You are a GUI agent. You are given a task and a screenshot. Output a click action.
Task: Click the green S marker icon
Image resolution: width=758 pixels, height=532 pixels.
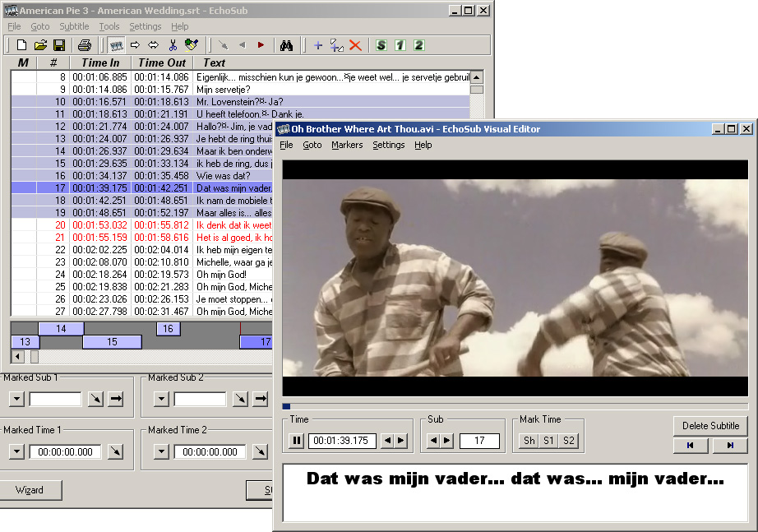click(x=381, y=45)
